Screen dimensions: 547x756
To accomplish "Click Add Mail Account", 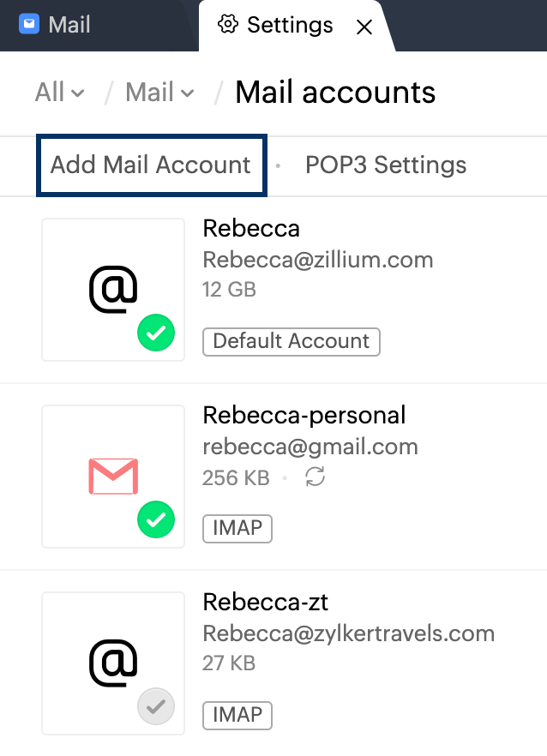I will (151, 165).
